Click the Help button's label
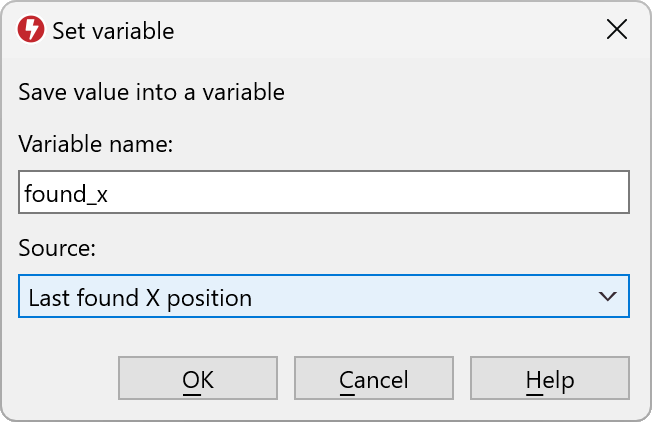 click(x=550, y=380)
